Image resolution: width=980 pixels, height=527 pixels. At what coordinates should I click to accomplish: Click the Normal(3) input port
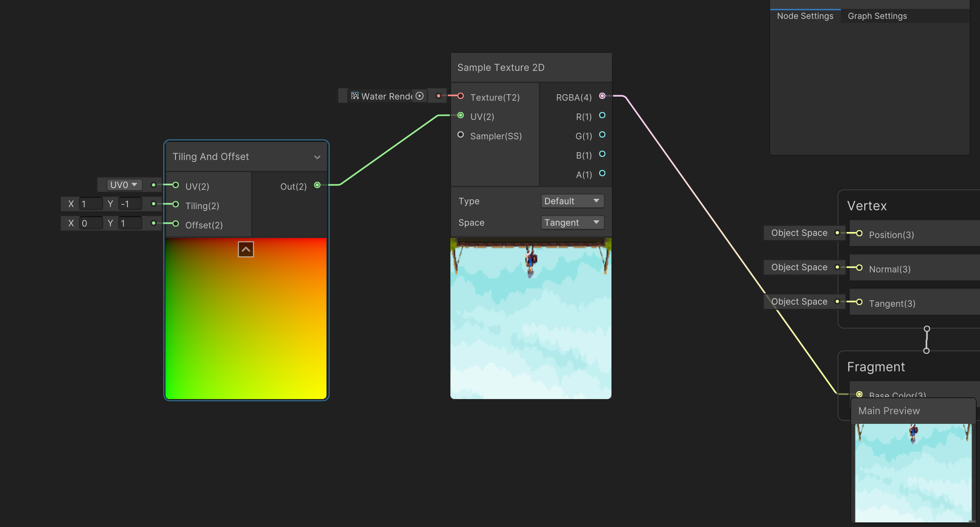859,267
